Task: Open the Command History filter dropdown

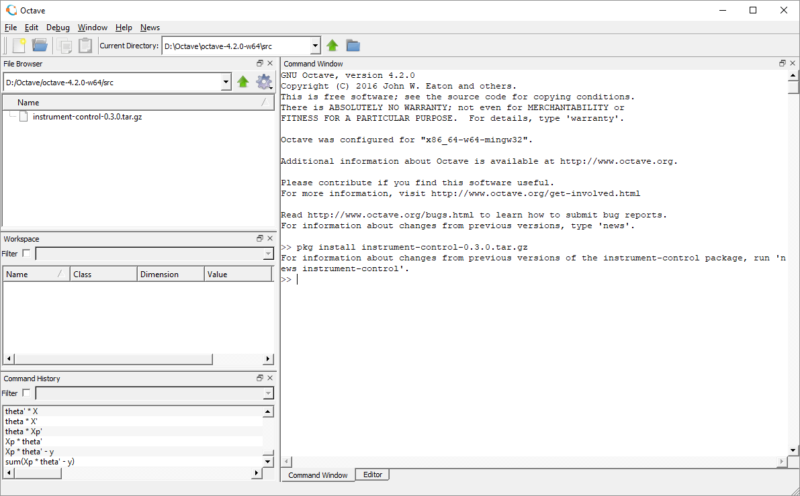Action: (268, 393)
